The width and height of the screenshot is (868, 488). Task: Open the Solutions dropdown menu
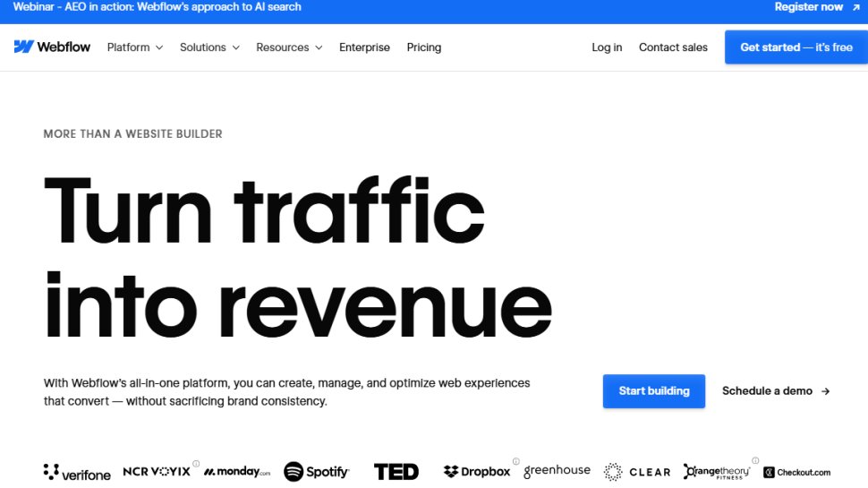coord(209,47)
